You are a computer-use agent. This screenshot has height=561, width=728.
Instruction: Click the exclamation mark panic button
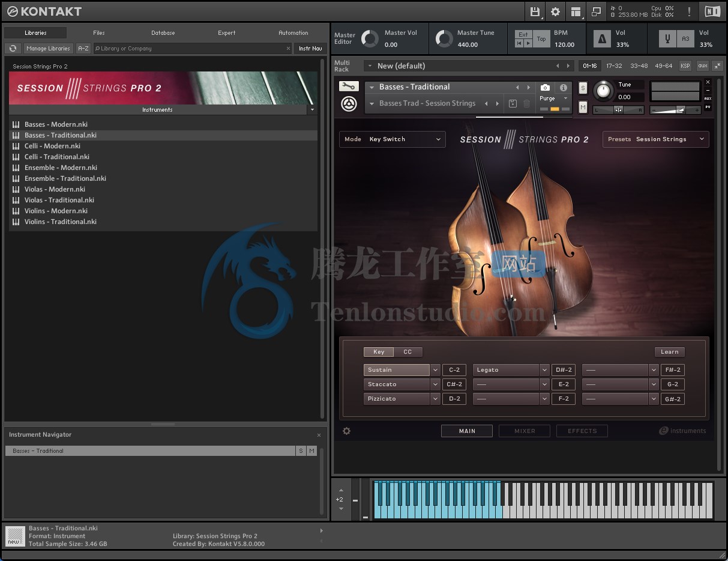coord(689,11)
